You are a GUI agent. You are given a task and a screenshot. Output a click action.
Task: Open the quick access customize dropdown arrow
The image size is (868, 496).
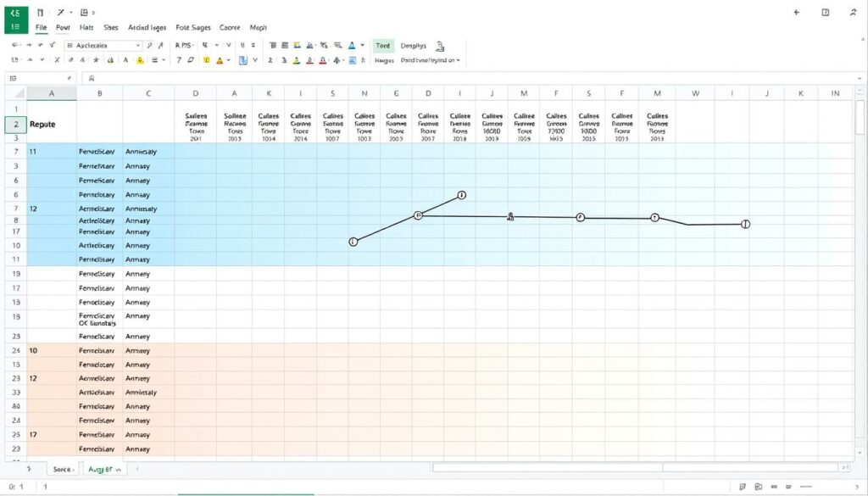(x=93, y=12)
